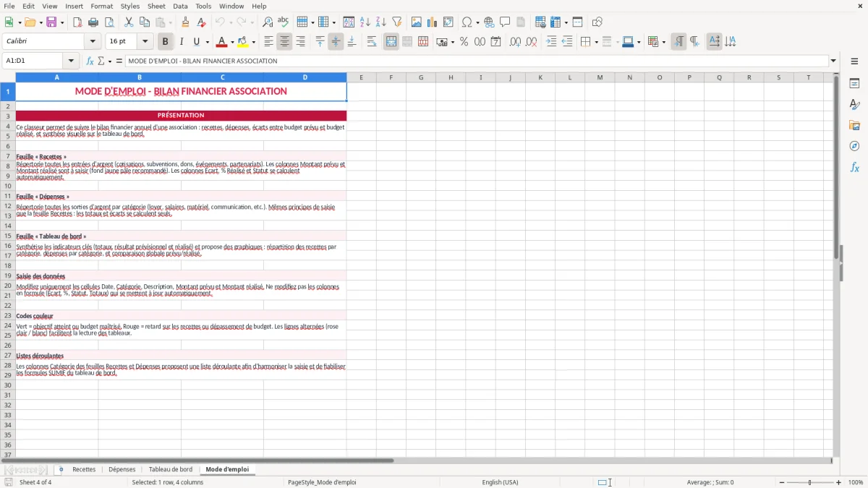The image size is (868, 488).
Task: Align text left
Action: (268, 42)
